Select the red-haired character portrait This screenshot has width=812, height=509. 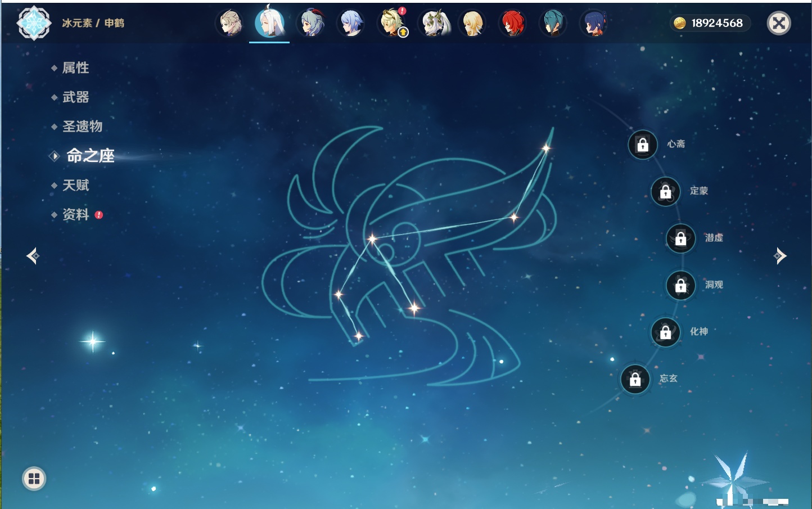click(512, 24)
